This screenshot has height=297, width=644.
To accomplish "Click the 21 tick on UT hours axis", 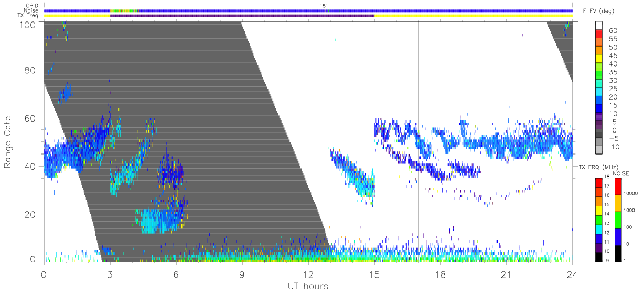I will click(x=507, y=274).
